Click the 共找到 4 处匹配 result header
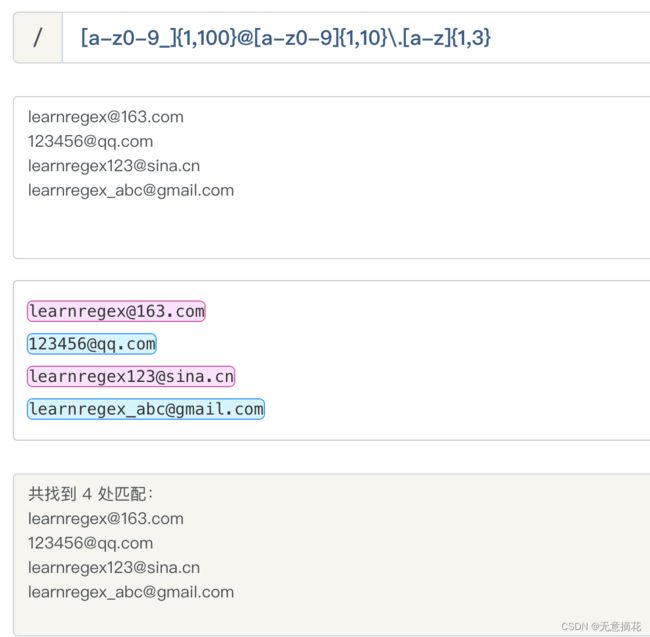This screenshot has width=650, height=637. click(90, 494)
